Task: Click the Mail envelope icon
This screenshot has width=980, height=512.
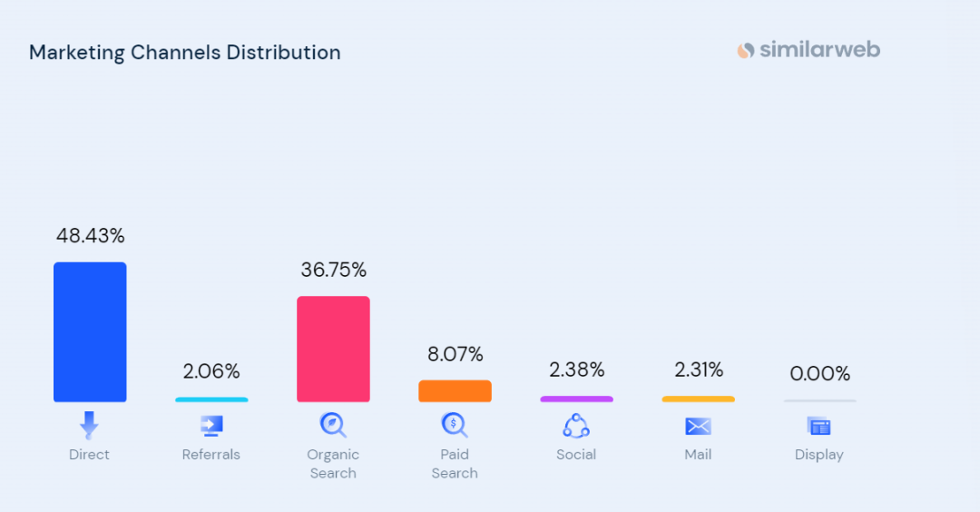Action: tap(698, 426)
